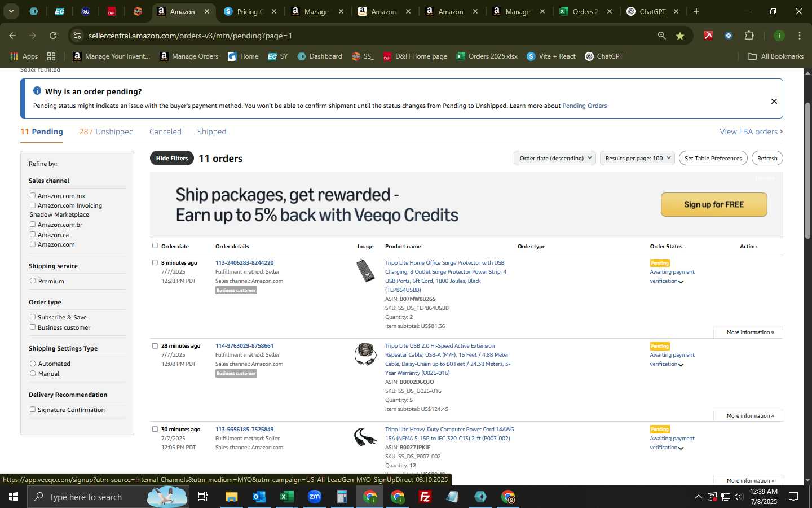Check the Amazon.com.br filter
This screenshot has height=508, width=812.
tap(33, 224)
